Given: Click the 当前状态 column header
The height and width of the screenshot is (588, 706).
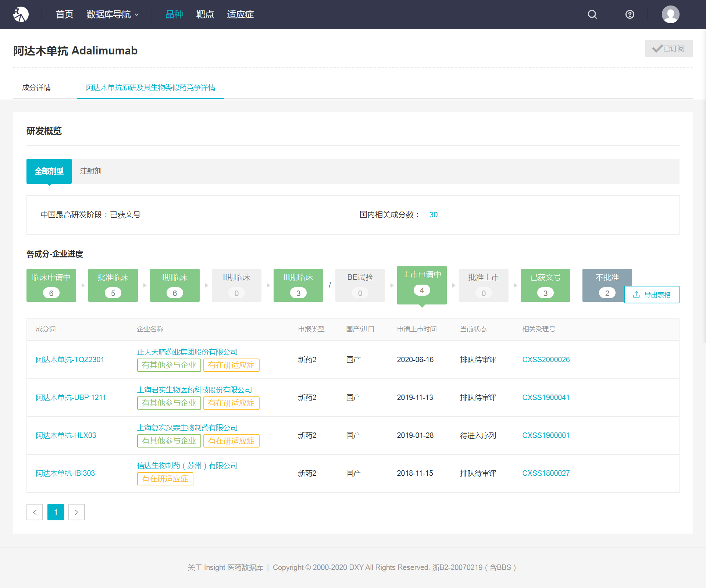Looking at the screenshot, I should point(473,329).
